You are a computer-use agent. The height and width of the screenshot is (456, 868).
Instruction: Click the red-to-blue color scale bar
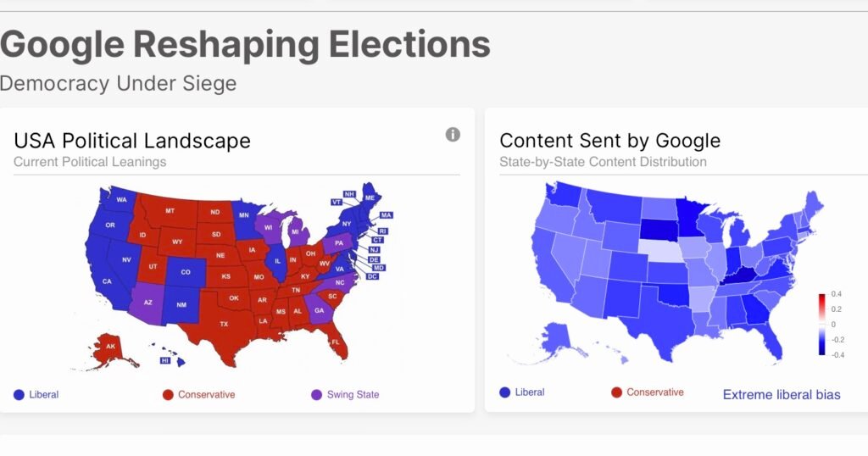[821, 324]
